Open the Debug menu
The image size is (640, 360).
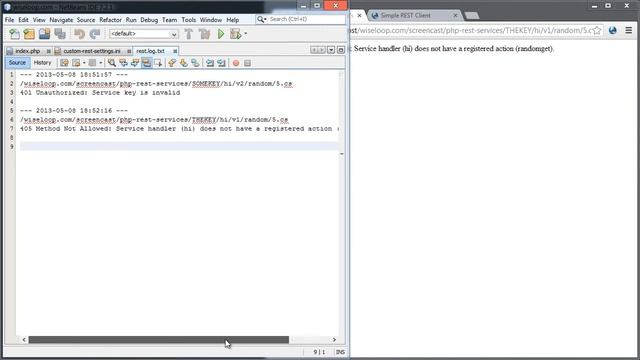(149, 20)
